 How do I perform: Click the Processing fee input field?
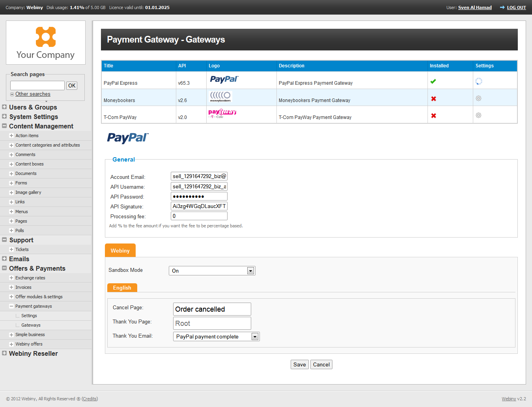(199, 216)
